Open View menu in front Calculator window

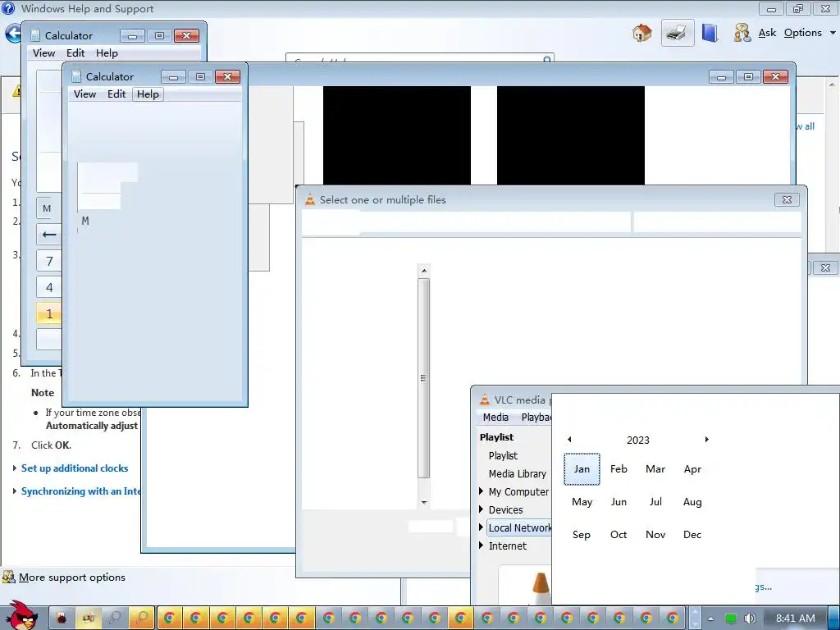84,94
